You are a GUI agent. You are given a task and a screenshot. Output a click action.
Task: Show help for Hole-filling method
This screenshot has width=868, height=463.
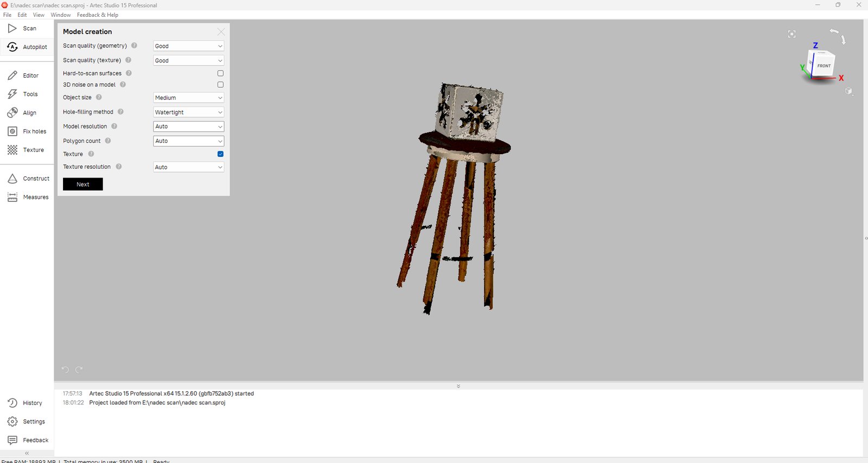click(x=120, y=112)
